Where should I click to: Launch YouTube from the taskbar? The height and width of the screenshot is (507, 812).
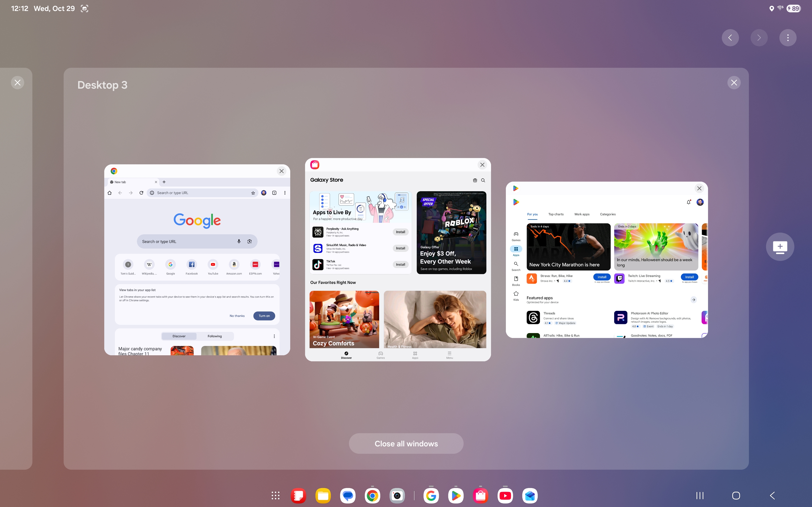click(505, 495)
